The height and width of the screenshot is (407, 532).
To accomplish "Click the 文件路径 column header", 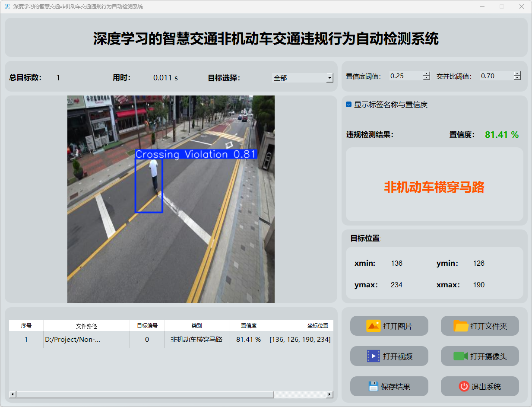I will point(86,326).
